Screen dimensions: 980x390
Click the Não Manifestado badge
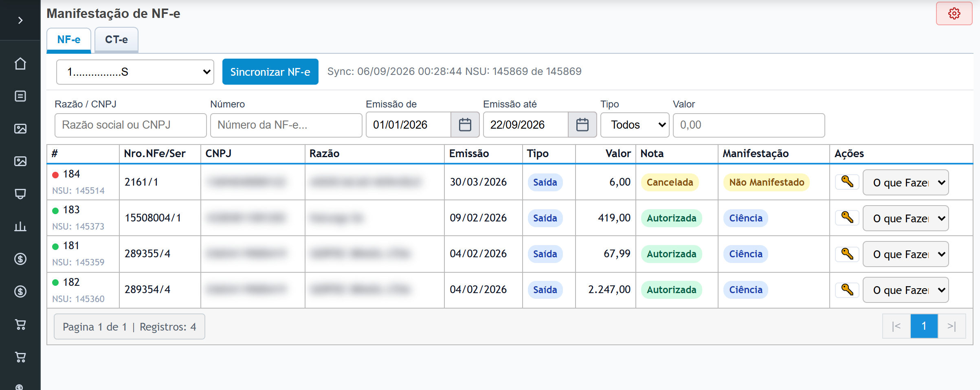pos(767,182)
